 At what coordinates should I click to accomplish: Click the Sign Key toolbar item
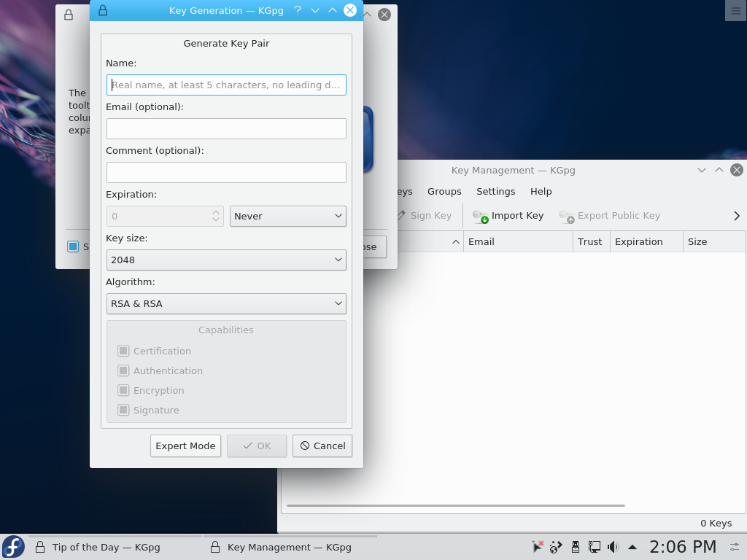(x=425, y=216)
